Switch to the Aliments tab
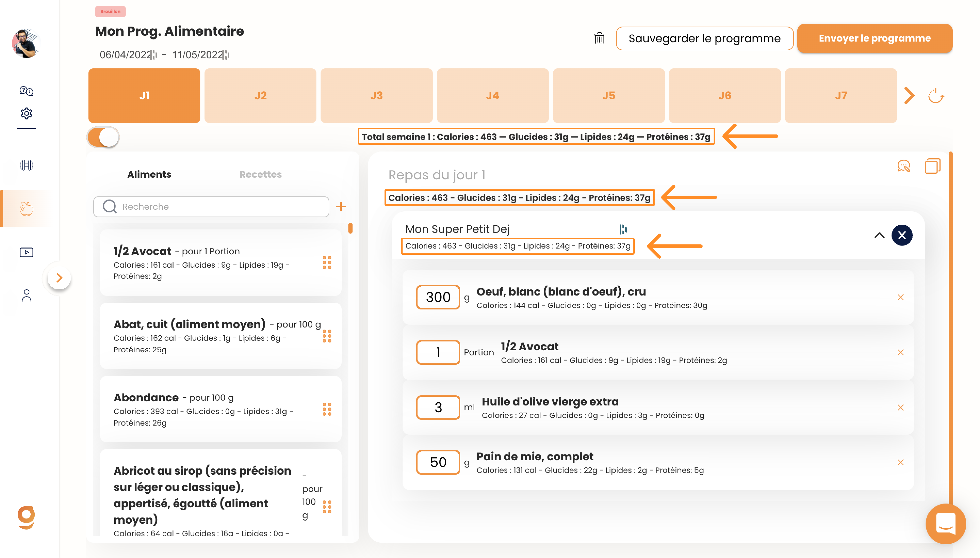The image size is (980, 558). click(x=149, y=174)
